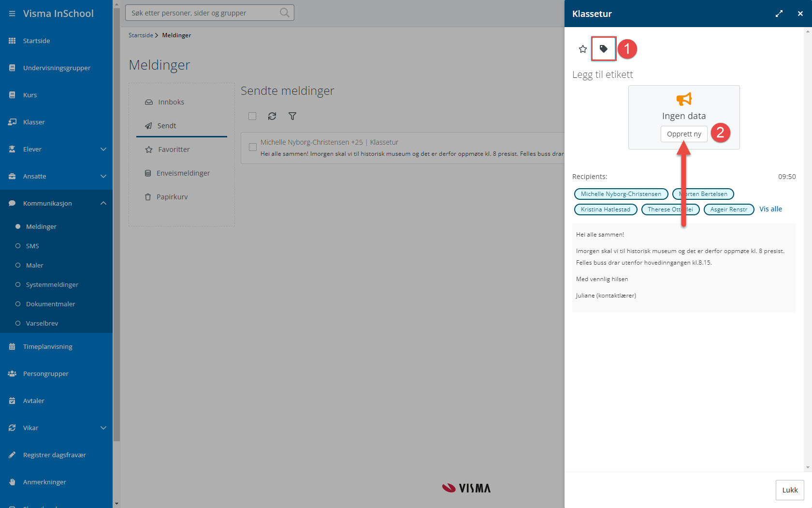Check the Klassetur message checkbox
This screenshot has width=812, height=508.
[x=252, y=147]
